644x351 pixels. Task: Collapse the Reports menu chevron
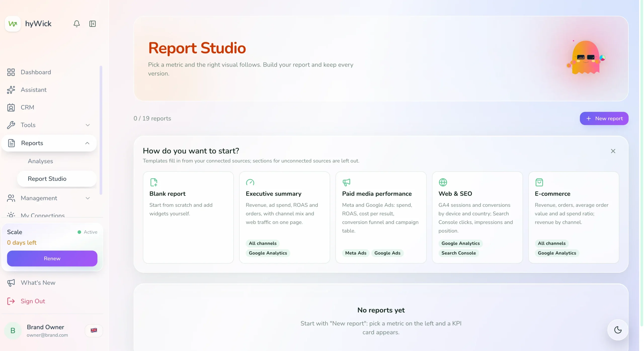87,143
